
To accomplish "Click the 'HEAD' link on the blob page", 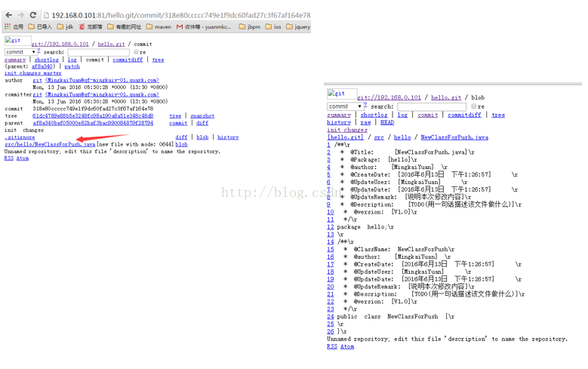I will coord(387,122).
